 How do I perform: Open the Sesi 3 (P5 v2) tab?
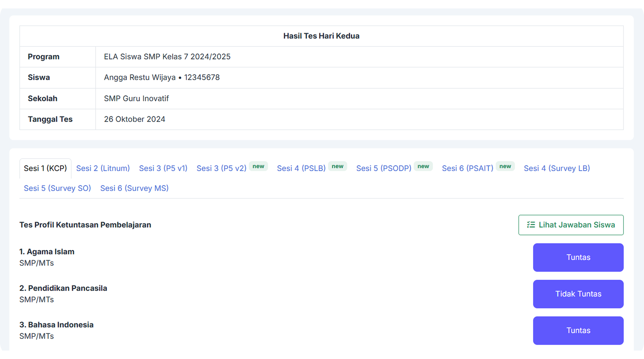(x=221, y=168)
